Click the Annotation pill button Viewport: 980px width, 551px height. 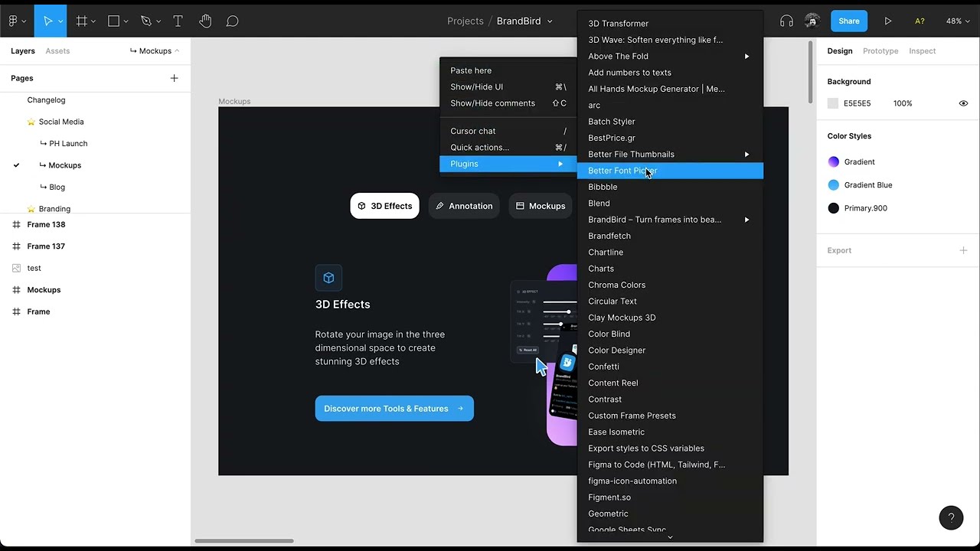[x=464, y=206]
